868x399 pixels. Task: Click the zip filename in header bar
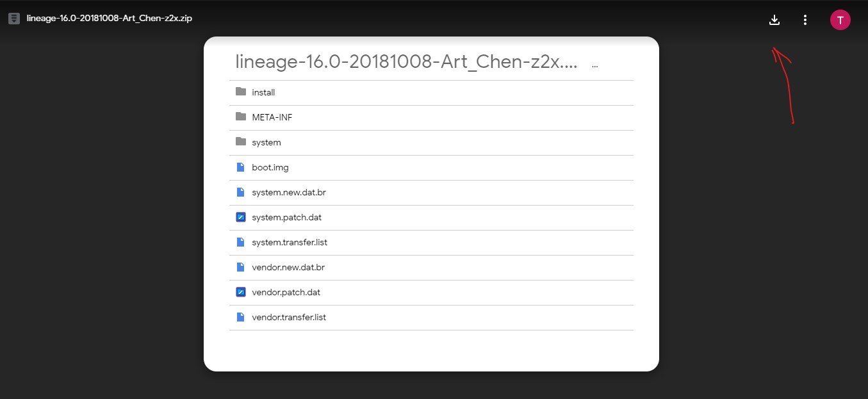(x=110, y=18)
